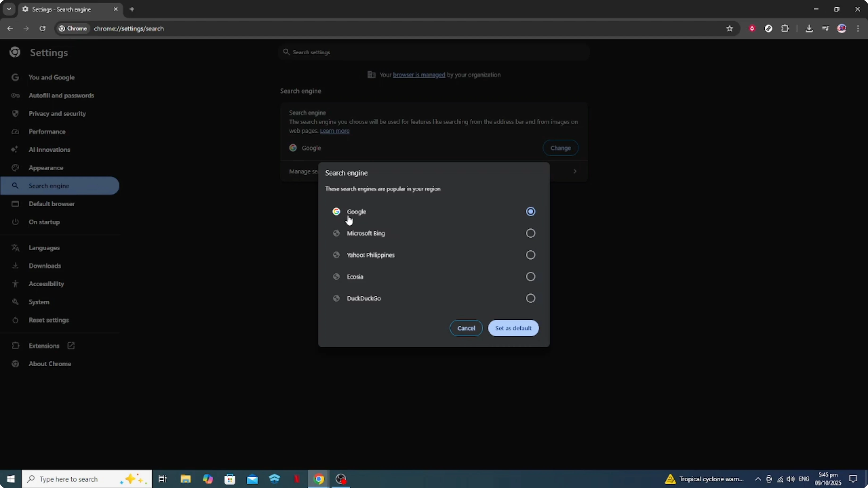Click Set as default button
The width and height of the screenshot is (868, 488).
click(x=513, y=328)
